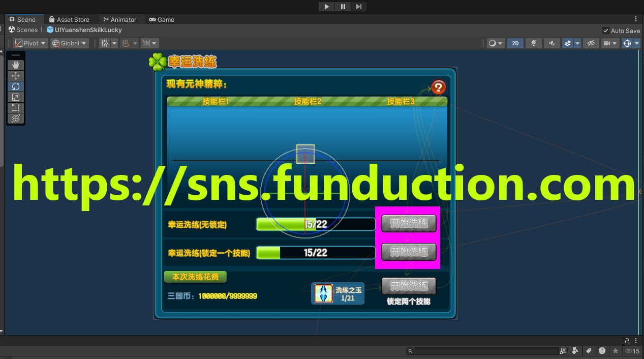The image size is (644, 359).
Task: Click the favorites star icon
Action: [x=616, y=351]
